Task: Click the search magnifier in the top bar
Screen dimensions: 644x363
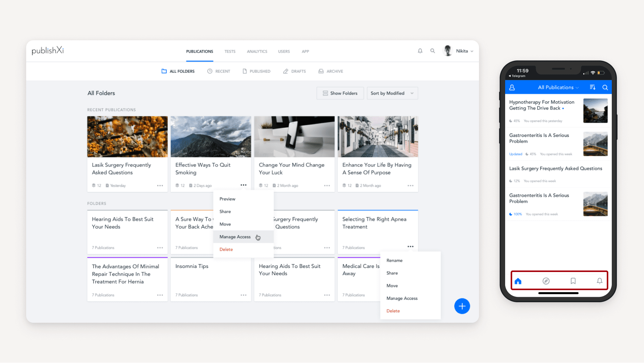Action: (x=432, y=51)
